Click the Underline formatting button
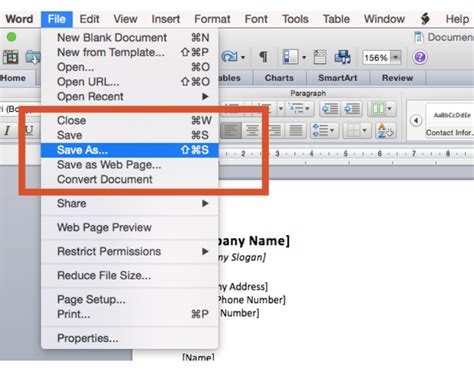 pyautogui.click(x=29, y=130)
